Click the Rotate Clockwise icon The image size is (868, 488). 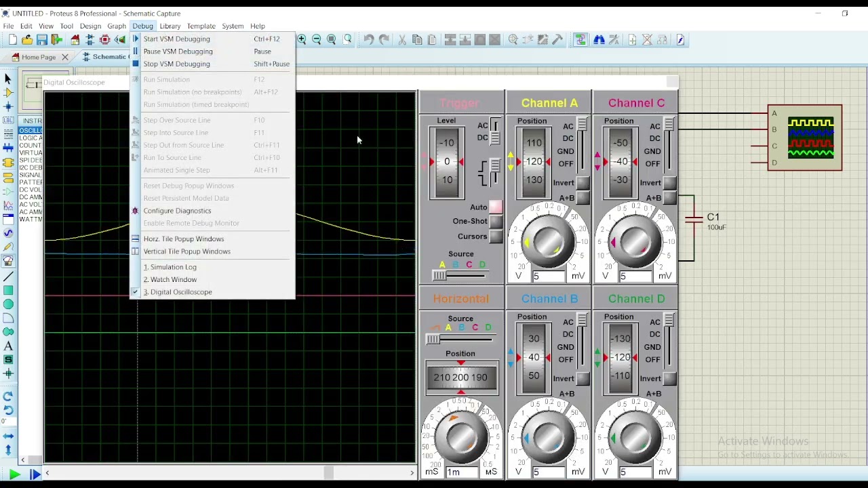(x=8, y=396)
